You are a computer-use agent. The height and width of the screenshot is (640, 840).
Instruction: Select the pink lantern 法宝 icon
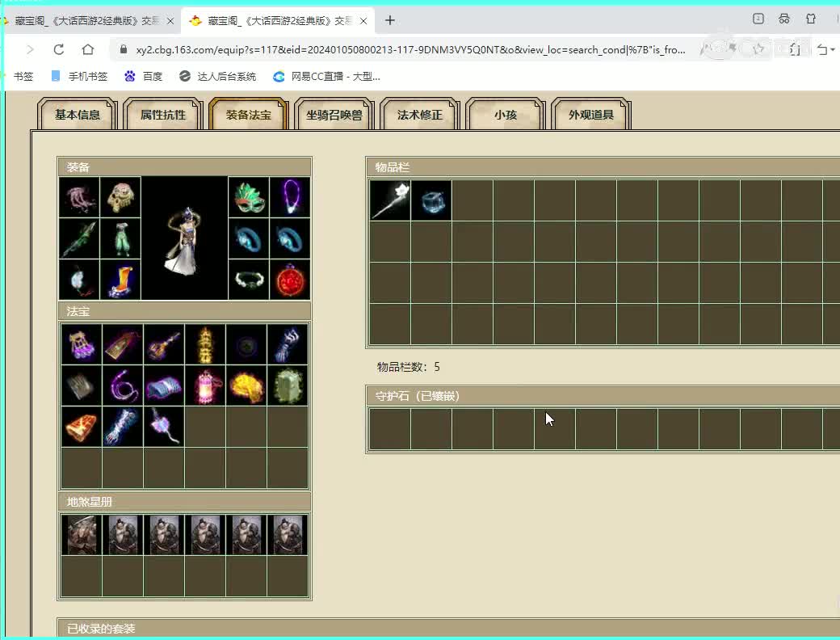click(x=205, y=385)
